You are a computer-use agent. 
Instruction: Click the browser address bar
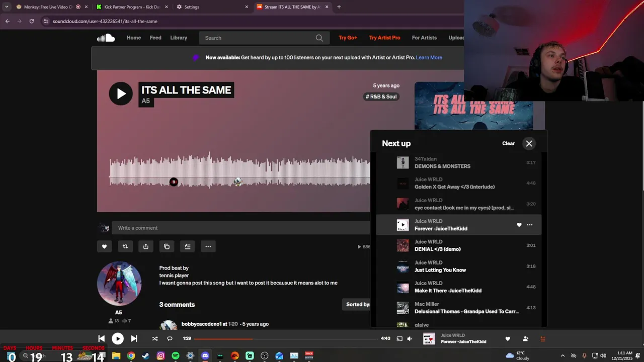click(x=252, y=21)
